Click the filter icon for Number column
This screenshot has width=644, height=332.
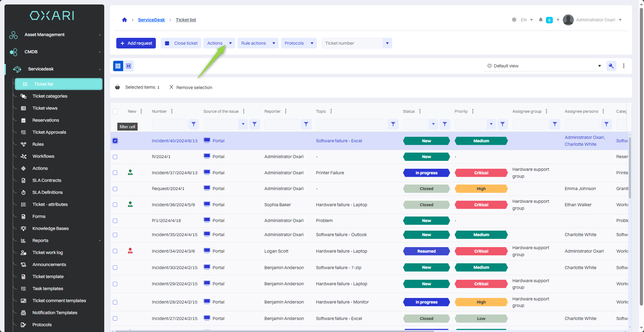click(194, 124)
